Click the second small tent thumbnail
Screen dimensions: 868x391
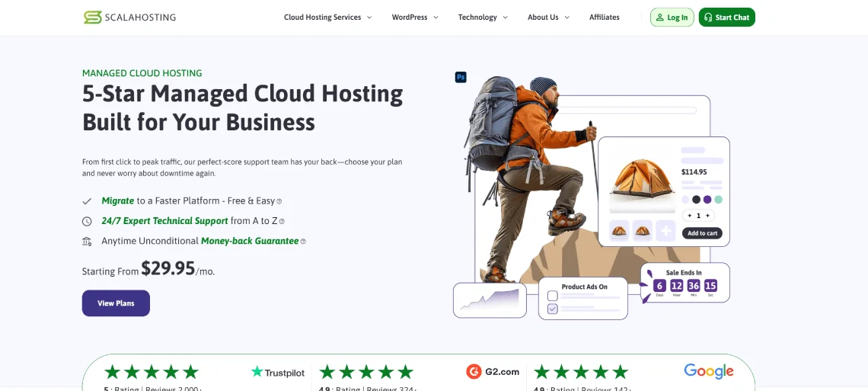(642, 230)
